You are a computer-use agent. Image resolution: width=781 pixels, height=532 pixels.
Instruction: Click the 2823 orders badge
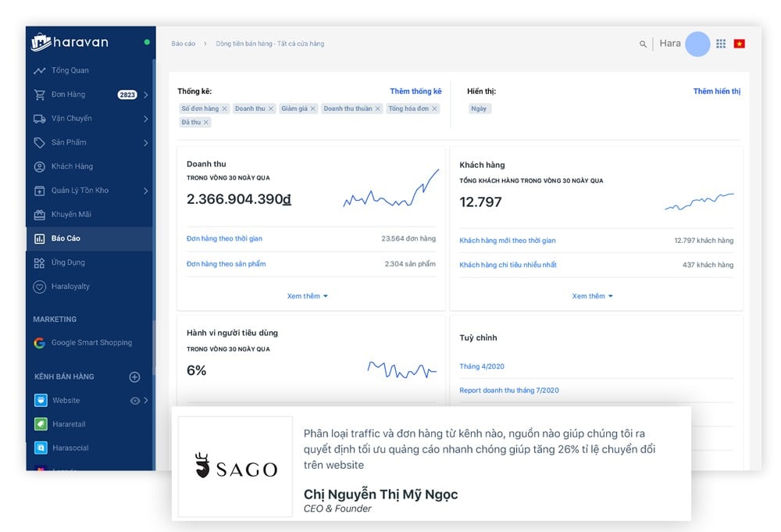click(x=127, y=95)
